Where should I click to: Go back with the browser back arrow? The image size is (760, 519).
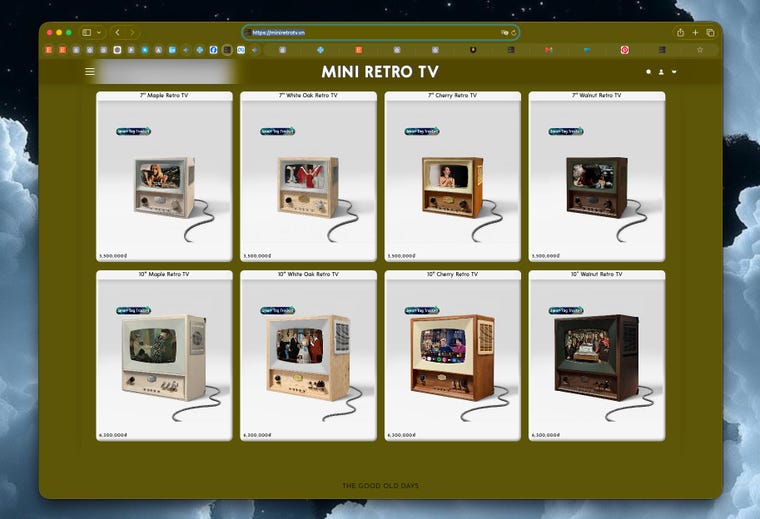[x=118, y=32]
